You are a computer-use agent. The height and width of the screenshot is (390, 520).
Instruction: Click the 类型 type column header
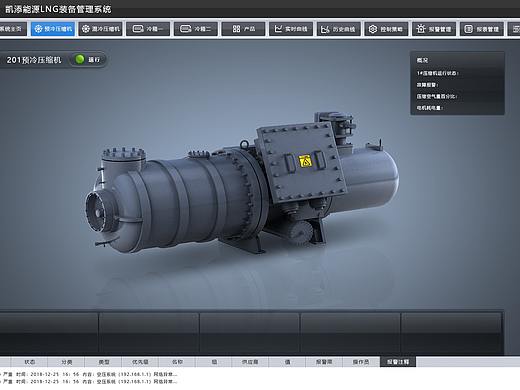[103, 362]
